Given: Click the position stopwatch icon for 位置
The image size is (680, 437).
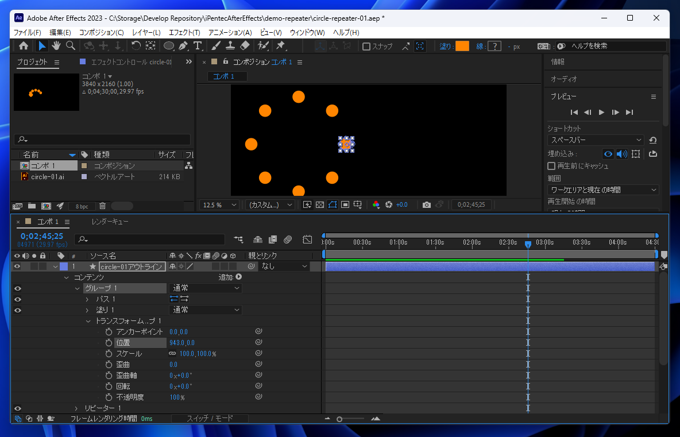Looking at the screenshot, I should (108, 343).
